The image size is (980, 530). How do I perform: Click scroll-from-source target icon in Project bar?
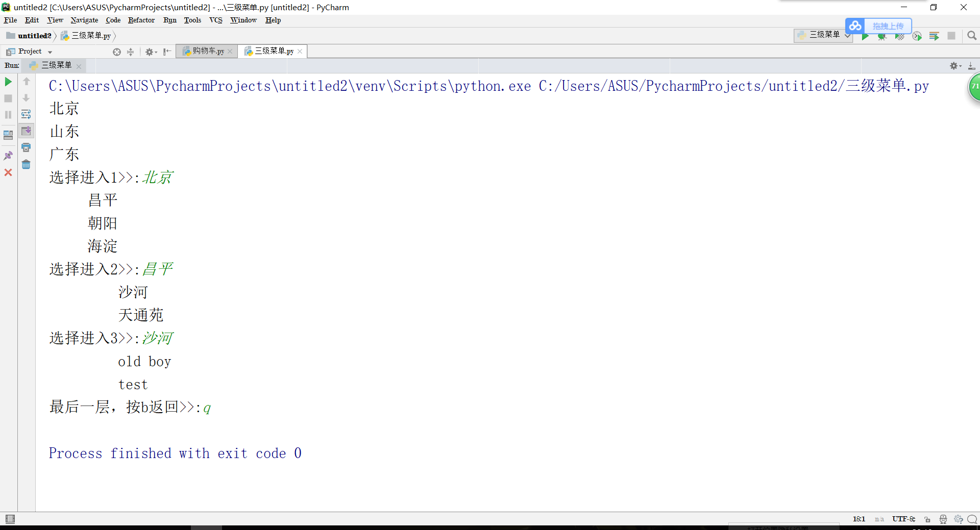click(117, 52)
